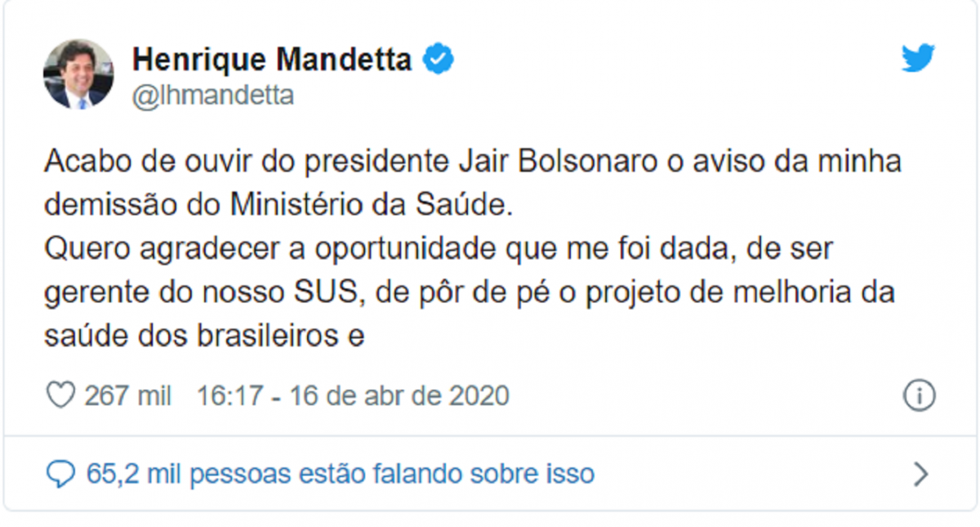Click the Twitter bird logo

(x=918, y=59)
